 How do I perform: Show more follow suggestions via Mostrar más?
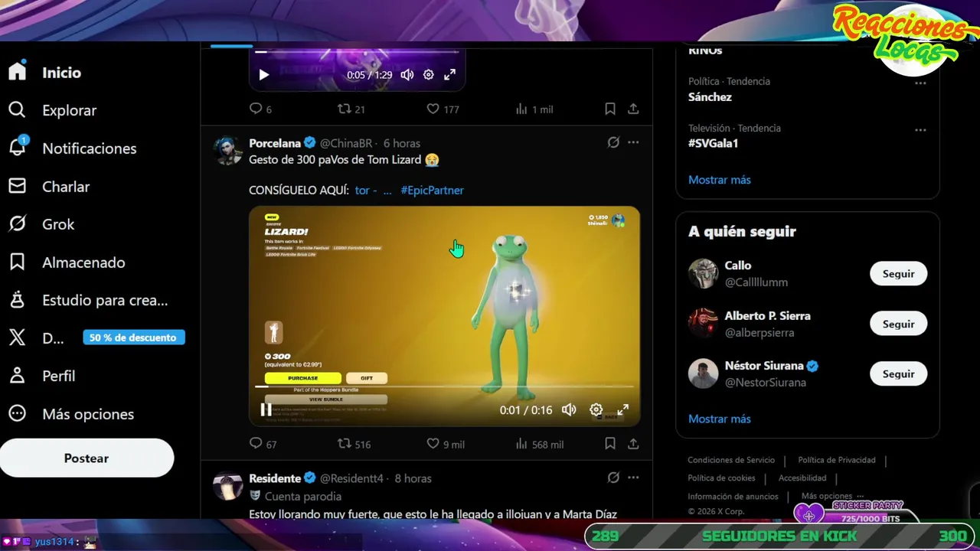click(x=720, y=419)
